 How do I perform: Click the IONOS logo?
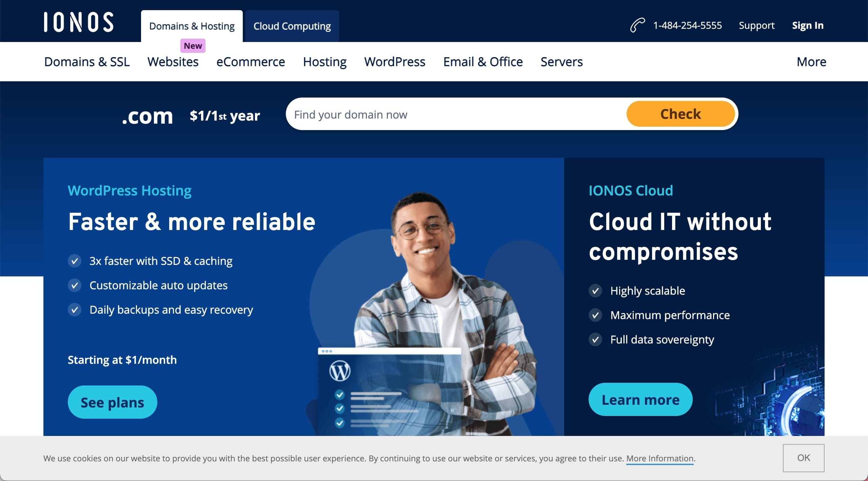pyautogui.click(x=79, y=22)
